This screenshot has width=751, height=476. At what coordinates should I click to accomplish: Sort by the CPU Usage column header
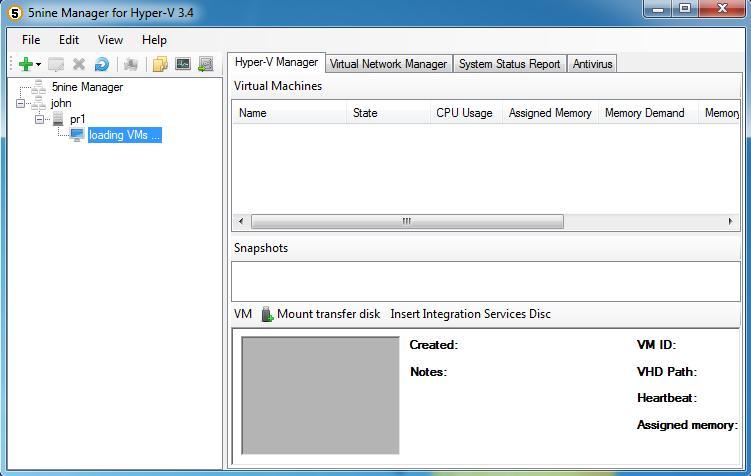(466, 113)
